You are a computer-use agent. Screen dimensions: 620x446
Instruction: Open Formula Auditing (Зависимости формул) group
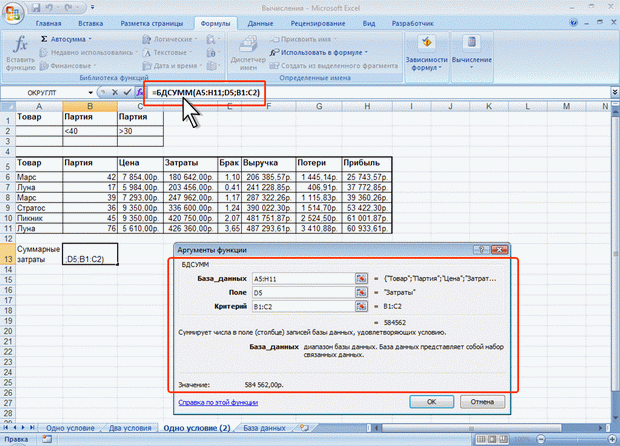click(427, 53)
